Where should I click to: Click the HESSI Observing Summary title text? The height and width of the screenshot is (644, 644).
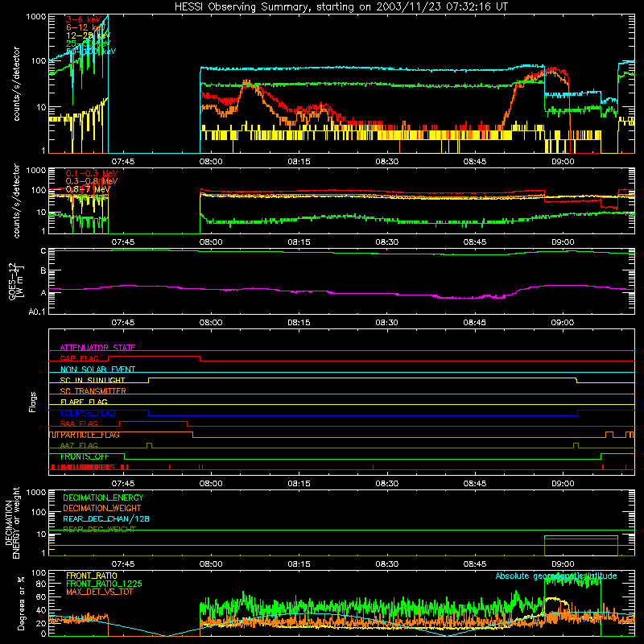tap(341, 6)
